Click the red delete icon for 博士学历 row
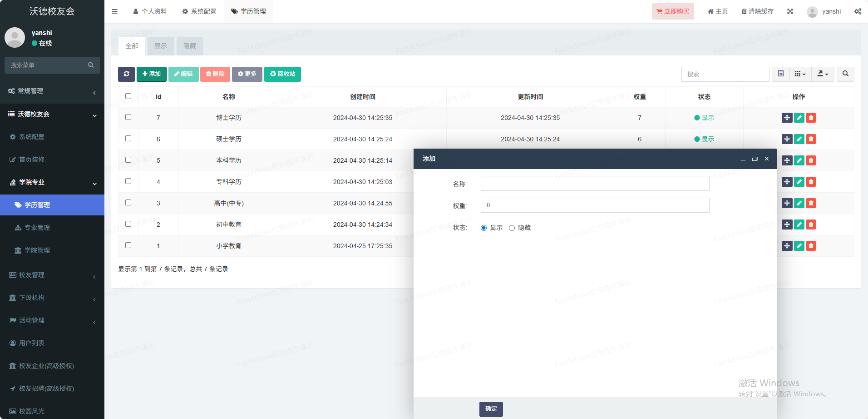This screenshot has height=419, width=868. [811, 118]
